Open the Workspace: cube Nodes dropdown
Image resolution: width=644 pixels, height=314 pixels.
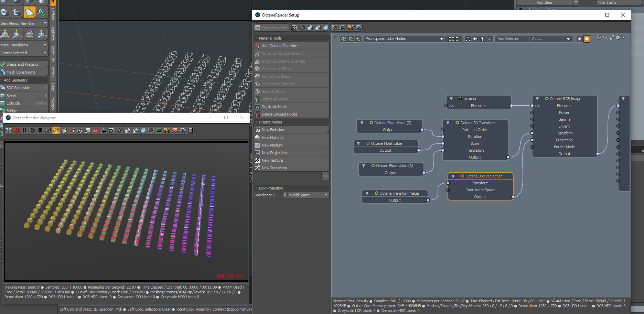click(x=404, y=39)
